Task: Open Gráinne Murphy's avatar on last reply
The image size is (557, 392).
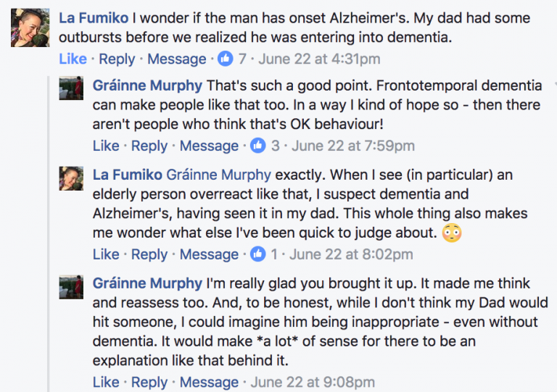Action: (x=73, y=288)
